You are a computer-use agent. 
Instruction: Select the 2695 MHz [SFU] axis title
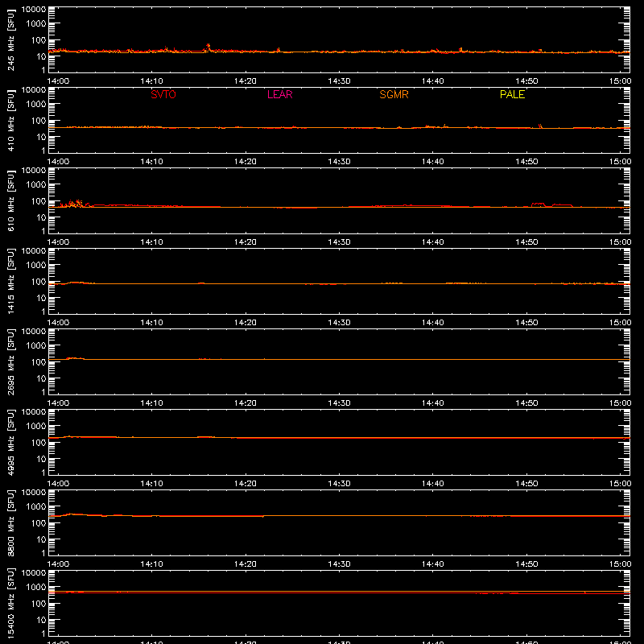point(10,361)
